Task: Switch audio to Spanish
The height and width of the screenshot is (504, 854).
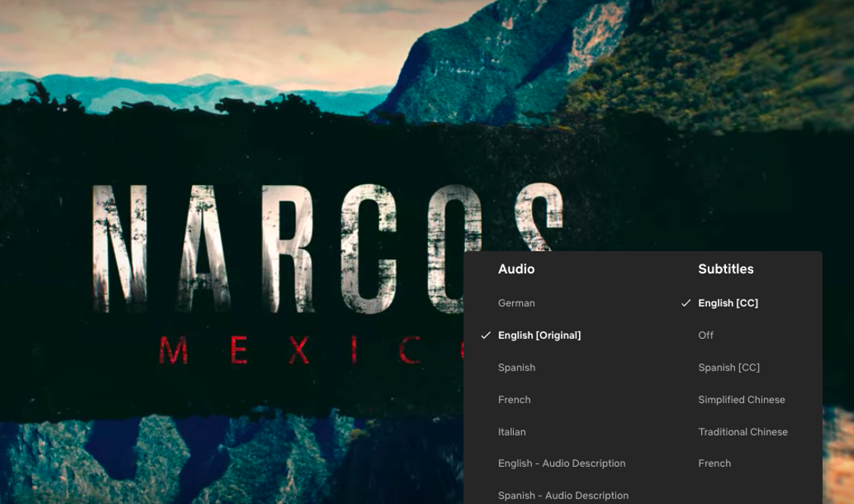Action: (516, 368)
